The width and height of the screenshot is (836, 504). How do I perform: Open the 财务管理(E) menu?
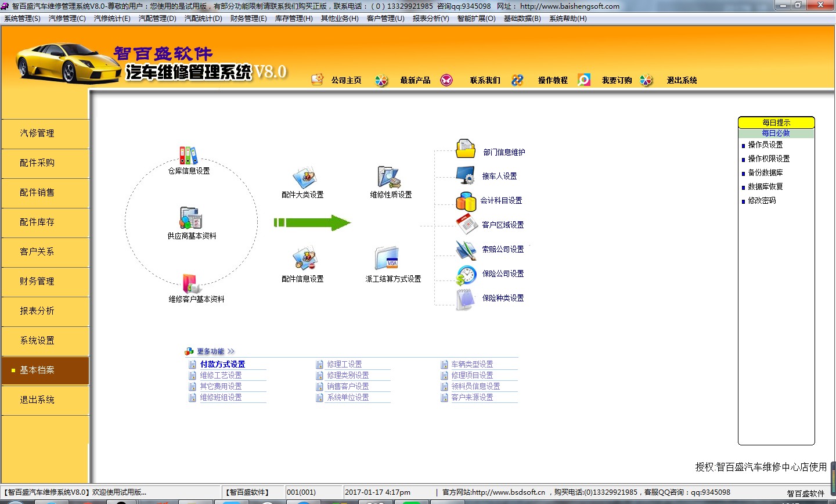(x=248, y=19)
